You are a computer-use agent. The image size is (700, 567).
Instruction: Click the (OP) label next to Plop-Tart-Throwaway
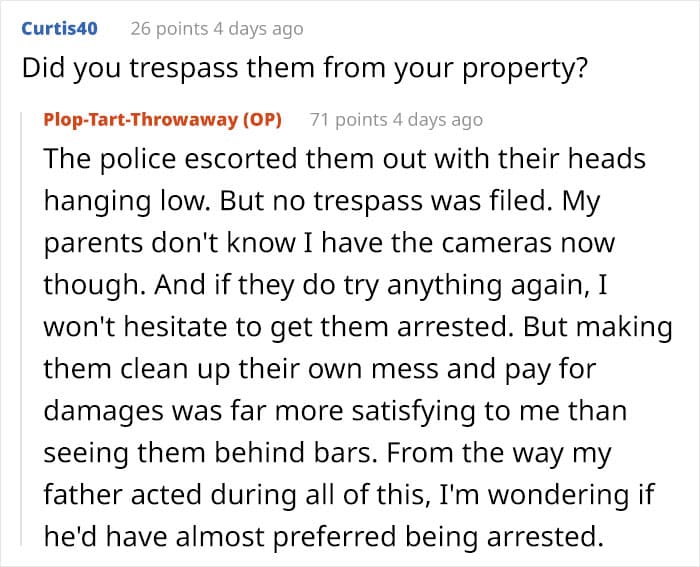point(262,120)
